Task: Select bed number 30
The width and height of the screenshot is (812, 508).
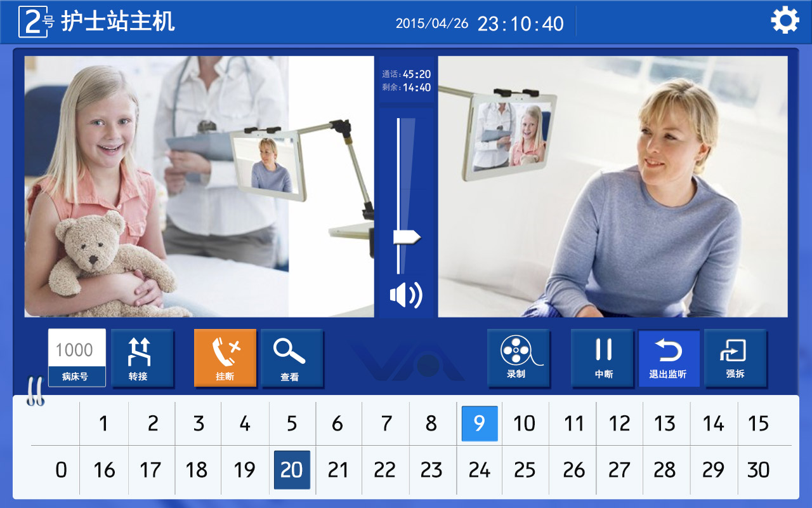Action: [x=759, y=471]
